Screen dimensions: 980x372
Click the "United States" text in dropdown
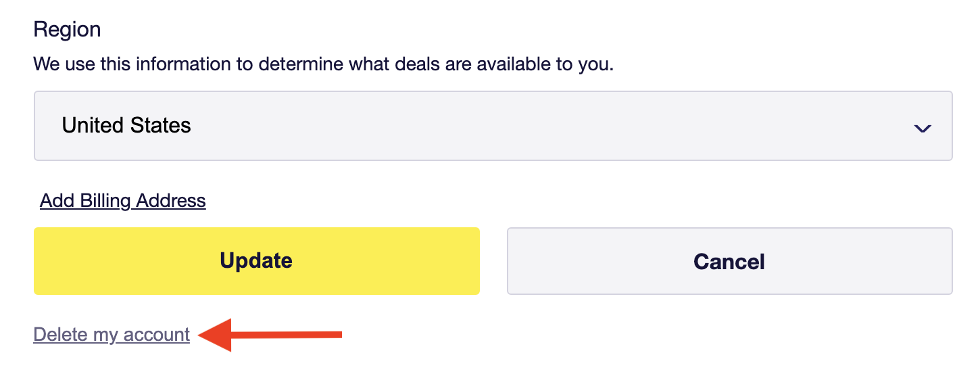point(126,126)
